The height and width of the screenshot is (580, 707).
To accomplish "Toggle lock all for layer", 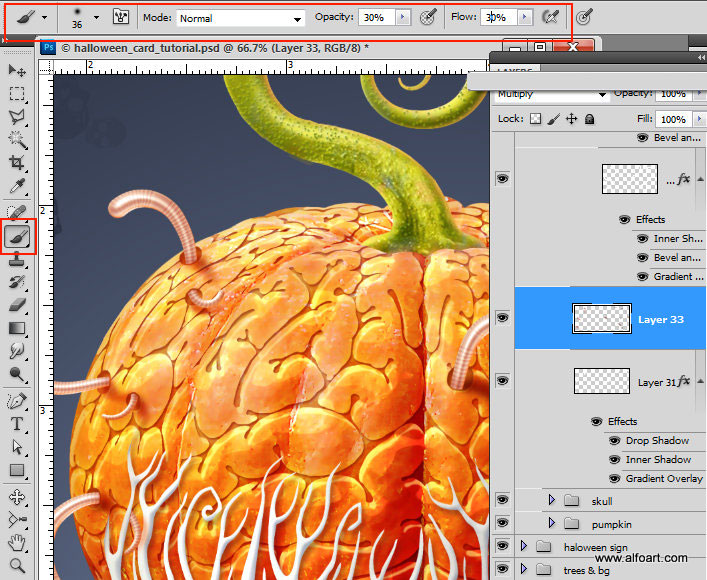I will (589, 119).
